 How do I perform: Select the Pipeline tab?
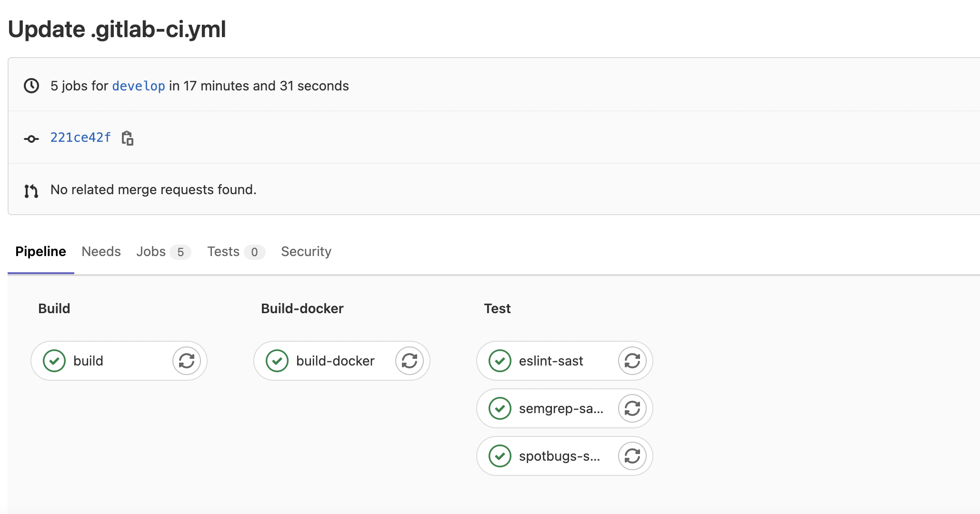pyautogui.click(x=40, y=251)
